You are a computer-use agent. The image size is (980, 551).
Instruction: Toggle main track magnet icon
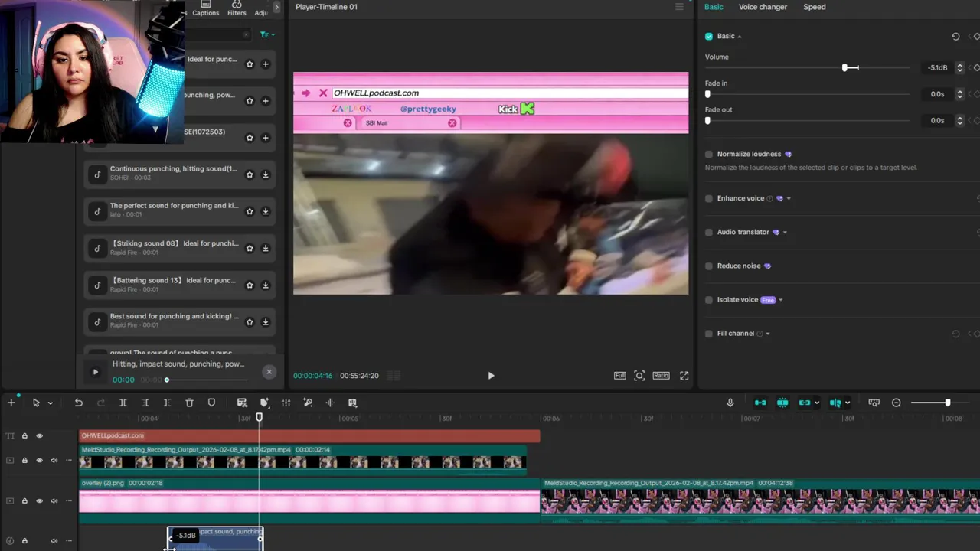point(760,403)
